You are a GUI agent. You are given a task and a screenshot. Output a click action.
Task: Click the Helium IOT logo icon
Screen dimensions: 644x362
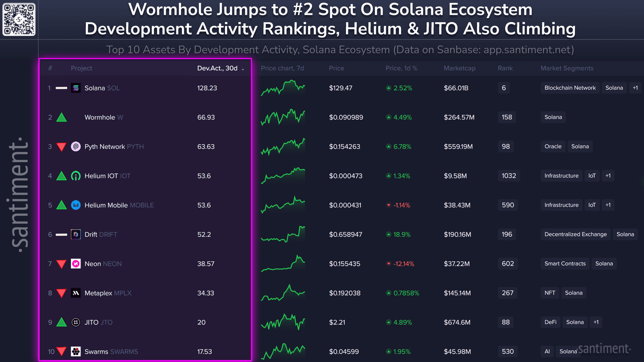point(75,176)
